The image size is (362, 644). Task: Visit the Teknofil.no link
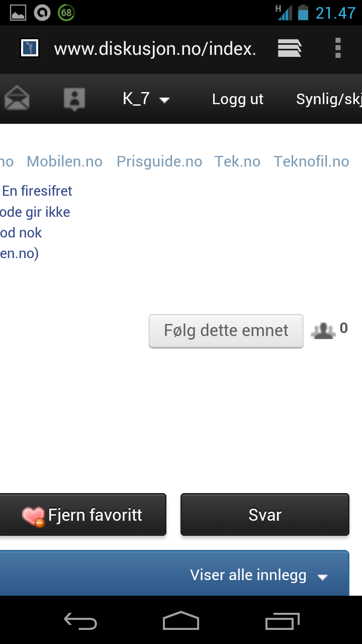point(311,162)
